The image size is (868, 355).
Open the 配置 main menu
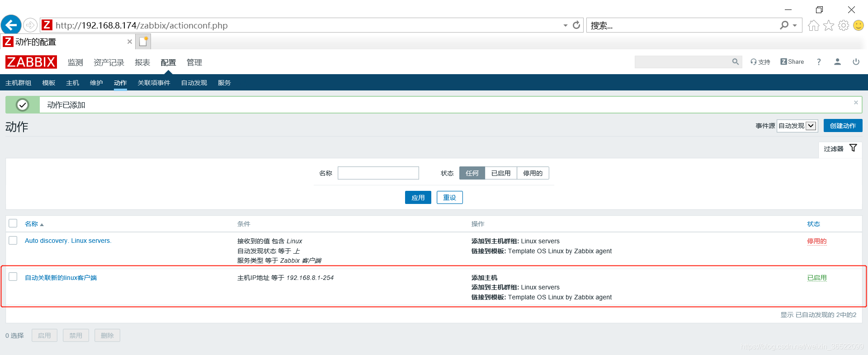point(168,62)
